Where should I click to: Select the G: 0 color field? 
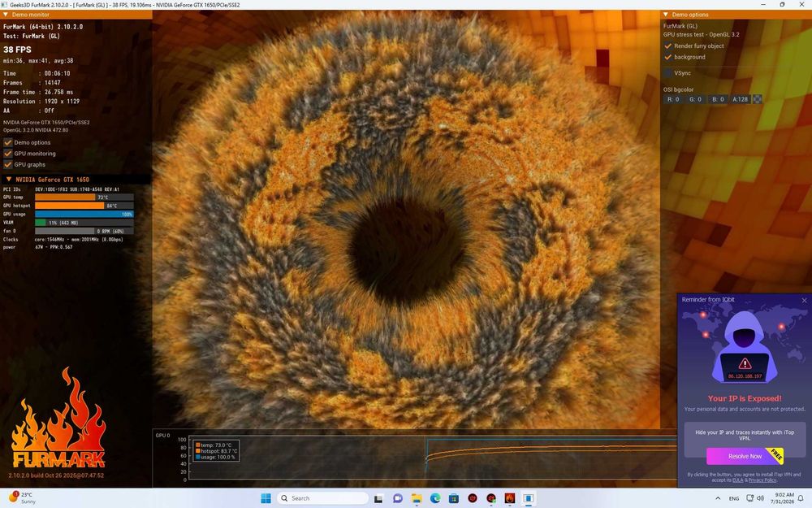pos(696,99)
